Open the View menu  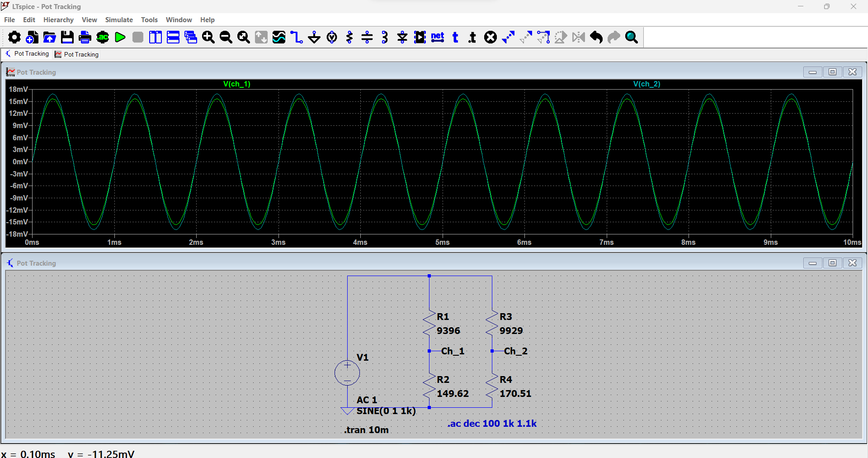[90, 20]
